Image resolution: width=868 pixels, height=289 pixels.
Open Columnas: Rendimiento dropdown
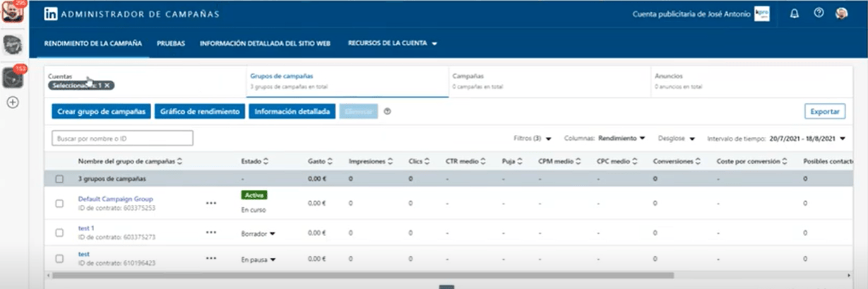(605, 138)
